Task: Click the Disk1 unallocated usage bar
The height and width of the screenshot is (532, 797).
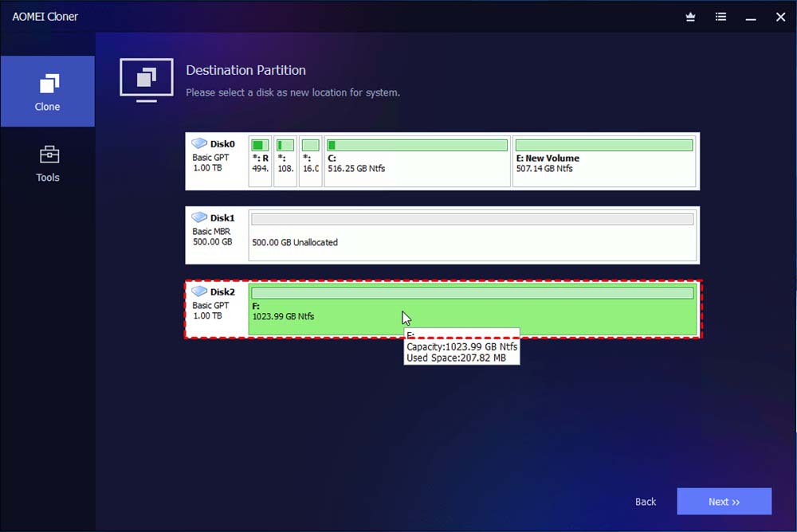Action: pos(472,219)
